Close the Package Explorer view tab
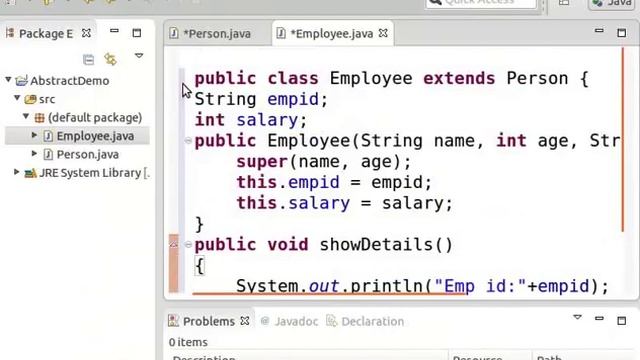This screenshot has width=640, height=360. coord(86,33)
